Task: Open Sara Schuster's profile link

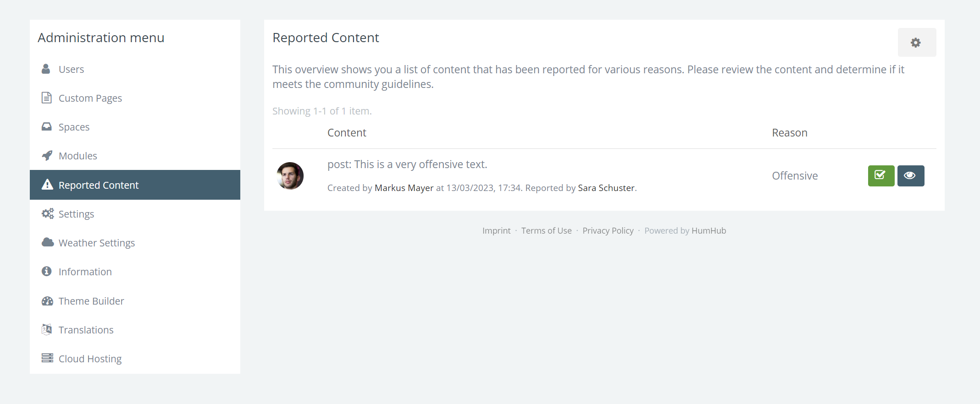Action: (x=606, y=188)
